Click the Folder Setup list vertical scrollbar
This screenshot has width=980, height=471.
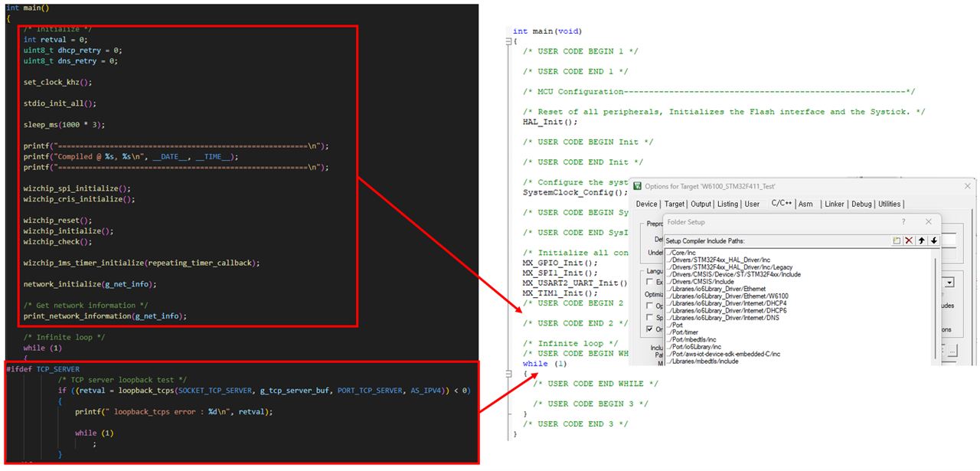(936, 306)
